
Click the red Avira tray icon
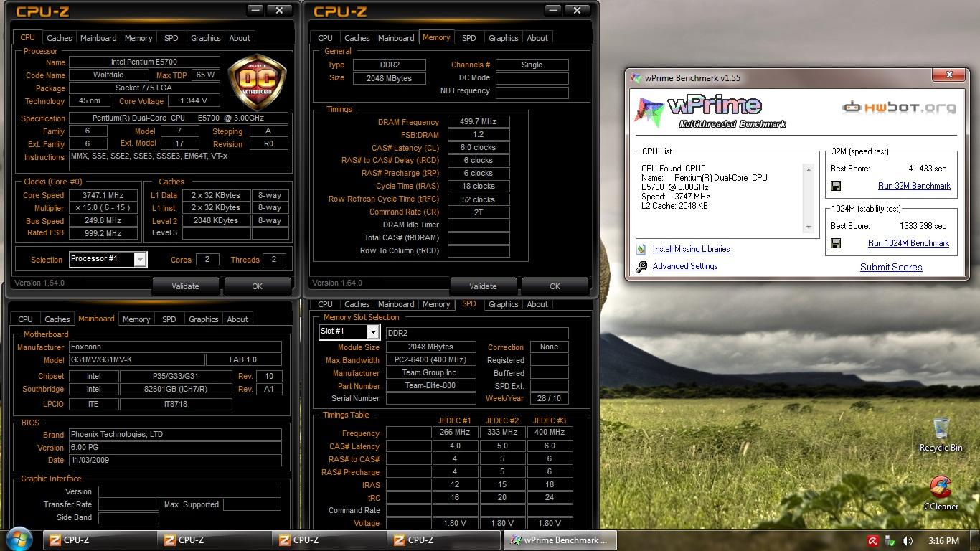coord(873,541)
